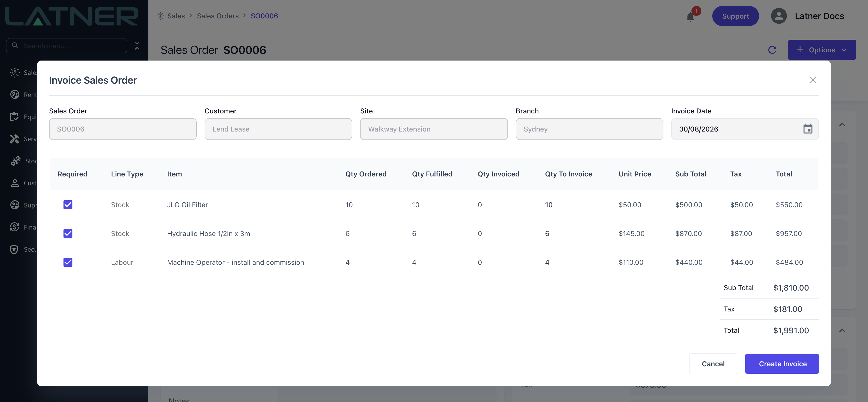868x402 pixels.
Task: Go to Sales Orders breadcrumb
Action: pos(218,16)
